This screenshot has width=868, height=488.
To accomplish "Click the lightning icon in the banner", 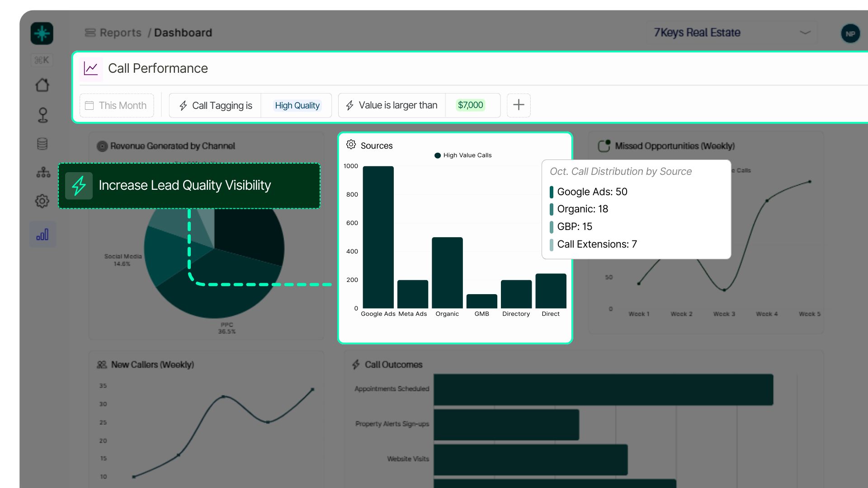I will (x=79, y=186).
